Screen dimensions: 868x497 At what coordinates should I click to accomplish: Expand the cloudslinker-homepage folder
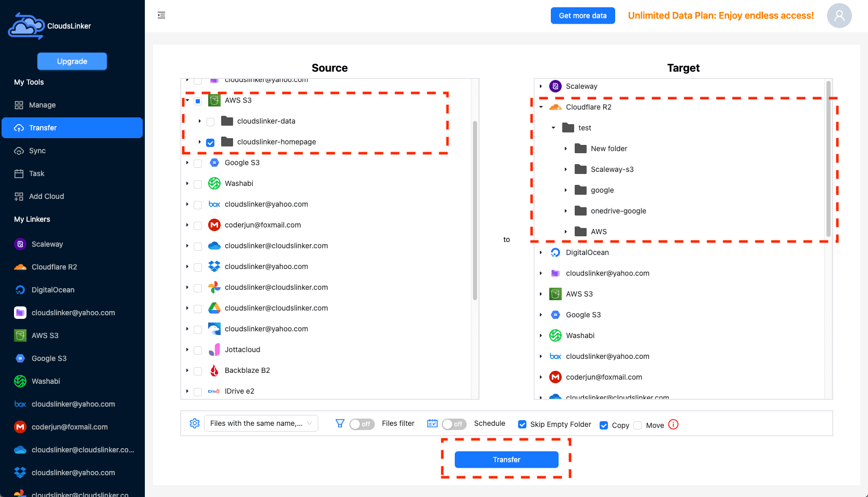(200, 142)
